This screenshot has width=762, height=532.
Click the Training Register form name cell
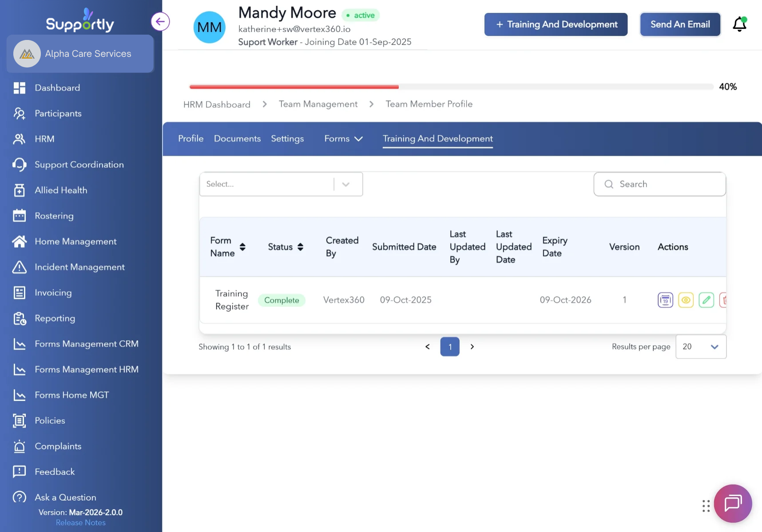tap(232, 300)
